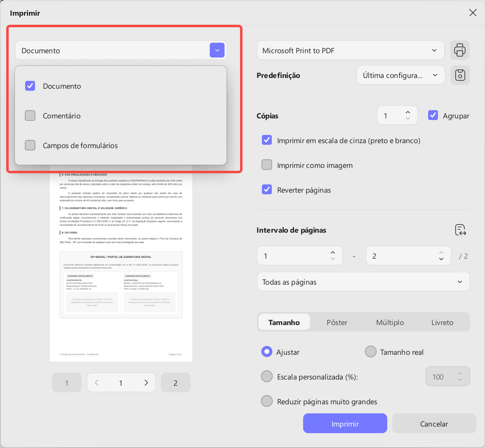This screenshot has width=485, height=448.
Task: Open the Predefinição preset dropdown
Action: (400, 75)
